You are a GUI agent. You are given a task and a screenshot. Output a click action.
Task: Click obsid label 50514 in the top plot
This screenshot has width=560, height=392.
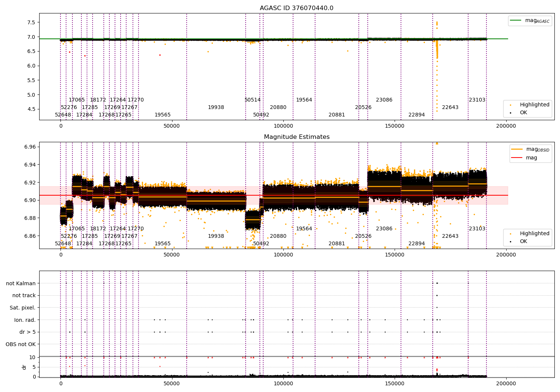[252, 100]
